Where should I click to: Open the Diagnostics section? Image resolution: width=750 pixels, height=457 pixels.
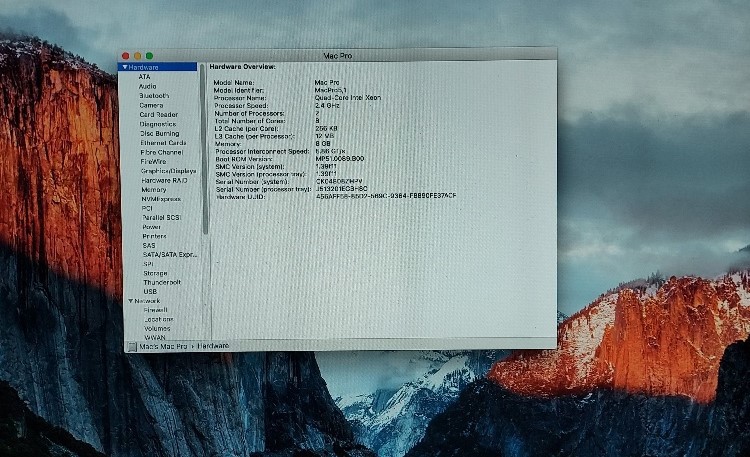coord(158,124)
